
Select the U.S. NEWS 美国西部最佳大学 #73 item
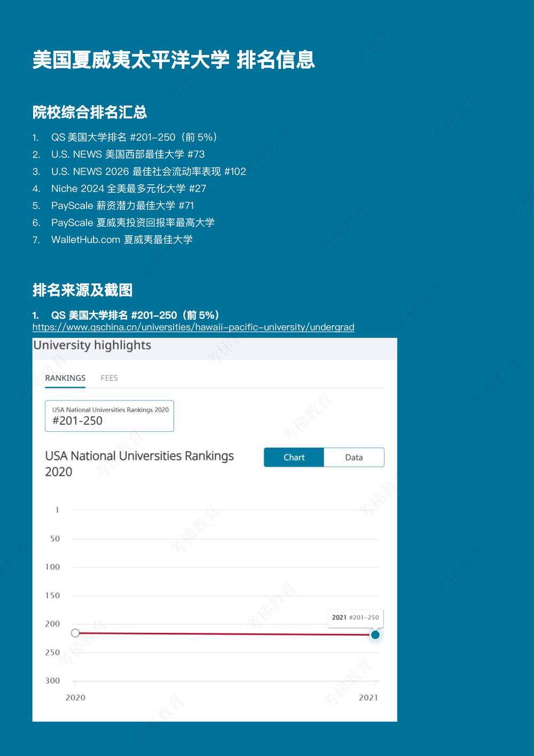coord(128,154)
